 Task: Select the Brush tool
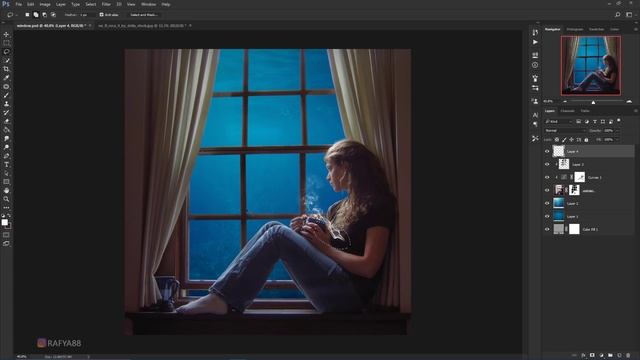click(x=6, y=95)
